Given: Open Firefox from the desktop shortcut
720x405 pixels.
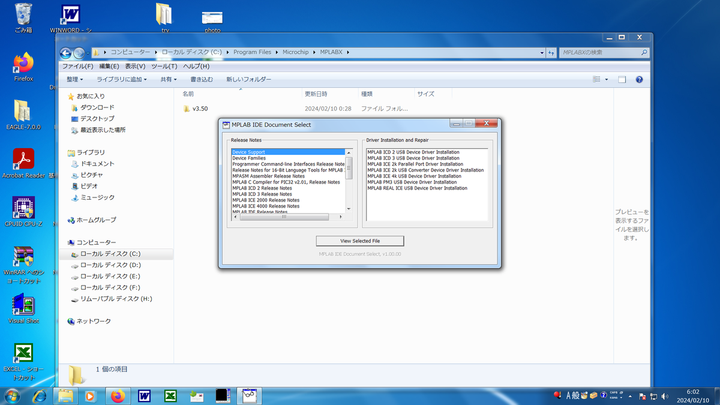Looking at the screenshot, I should 23,66.
